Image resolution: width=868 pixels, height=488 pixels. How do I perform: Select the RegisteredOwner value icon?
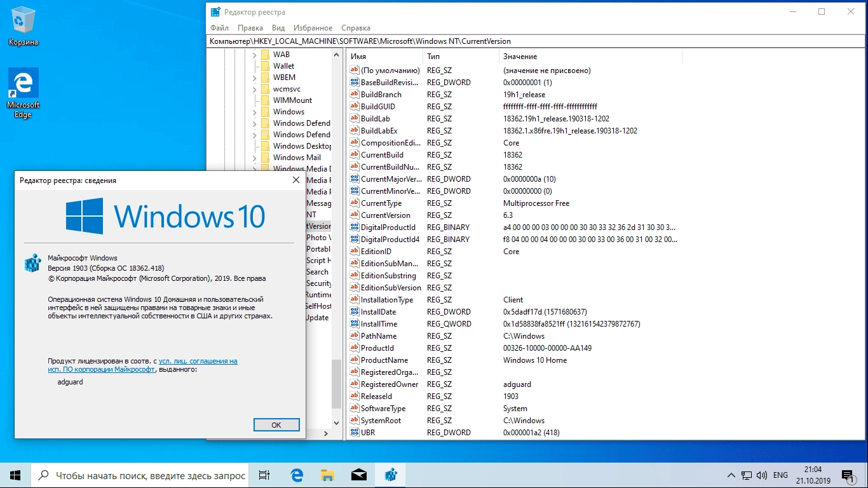click(x=355, y=384)
